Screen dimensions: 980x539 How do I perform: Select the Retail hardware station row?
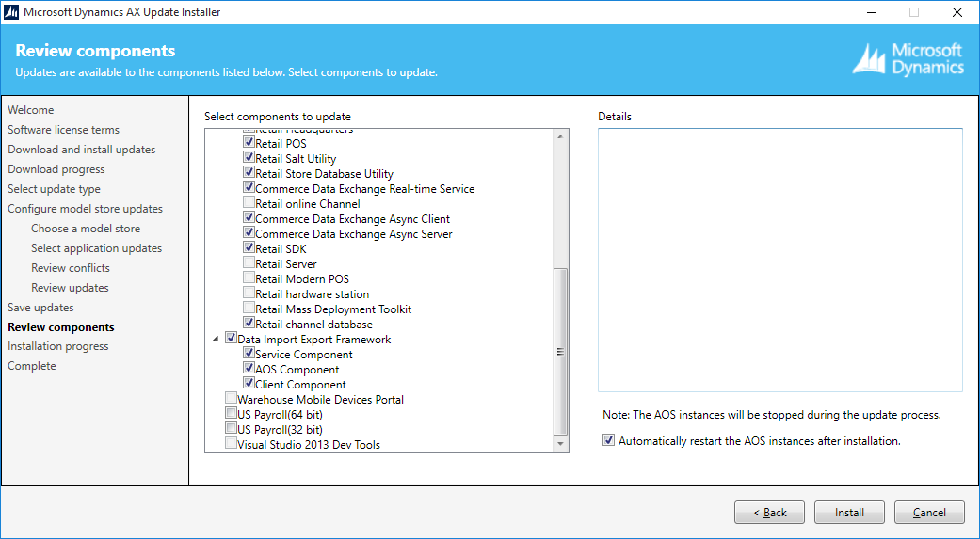click(313, 293)
